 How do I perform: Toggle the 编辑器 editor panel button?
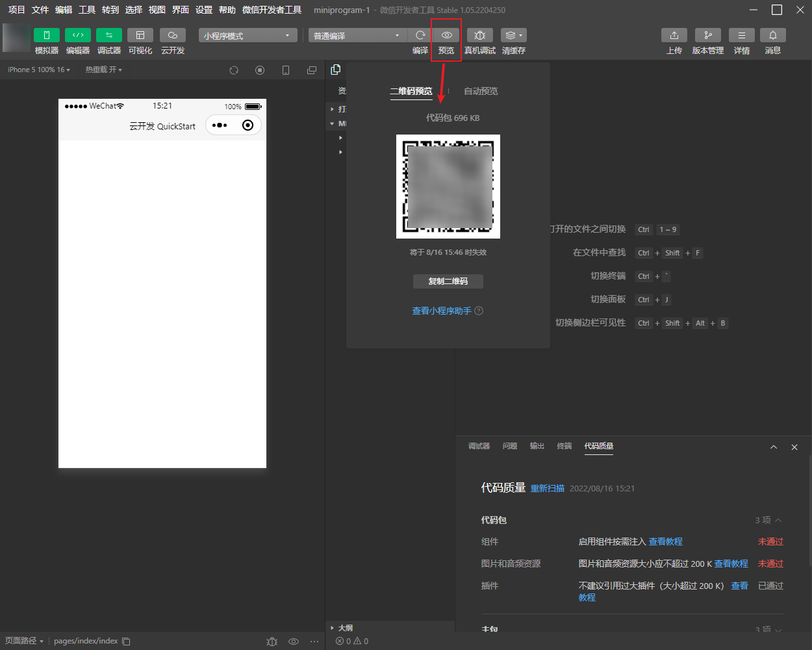pyautogui.click(x=78, y=36)
